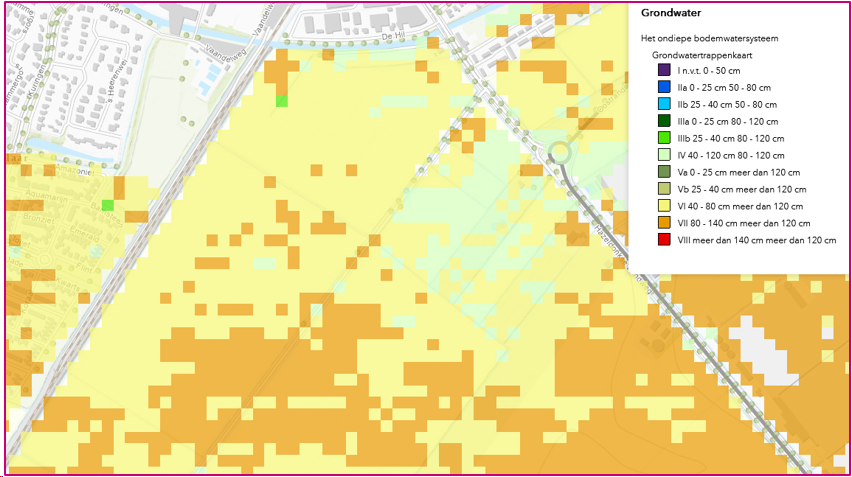
Task: Select legend label 'VIII meer dan 140 cm meer dan 120 cm'
Action: [756, 240]
